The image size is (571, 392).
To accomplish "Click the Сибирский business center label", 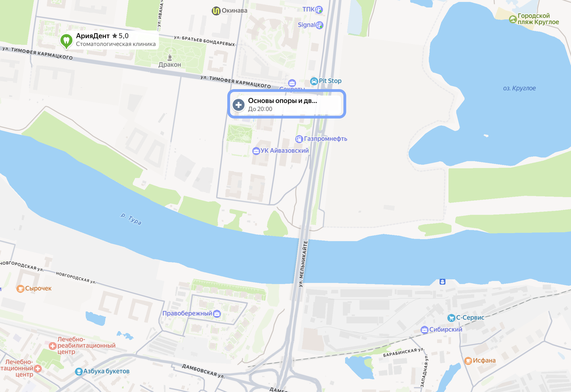I will point(446,329).
